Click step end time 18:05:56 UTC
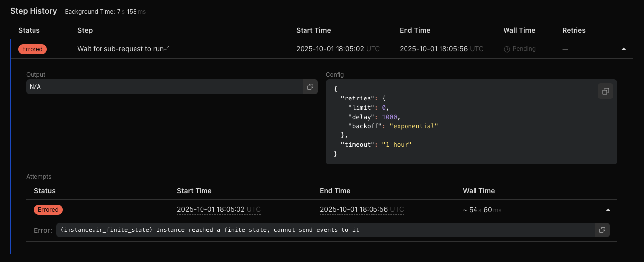644x262 pixels. pyautogui.click(x=441, y=49)
